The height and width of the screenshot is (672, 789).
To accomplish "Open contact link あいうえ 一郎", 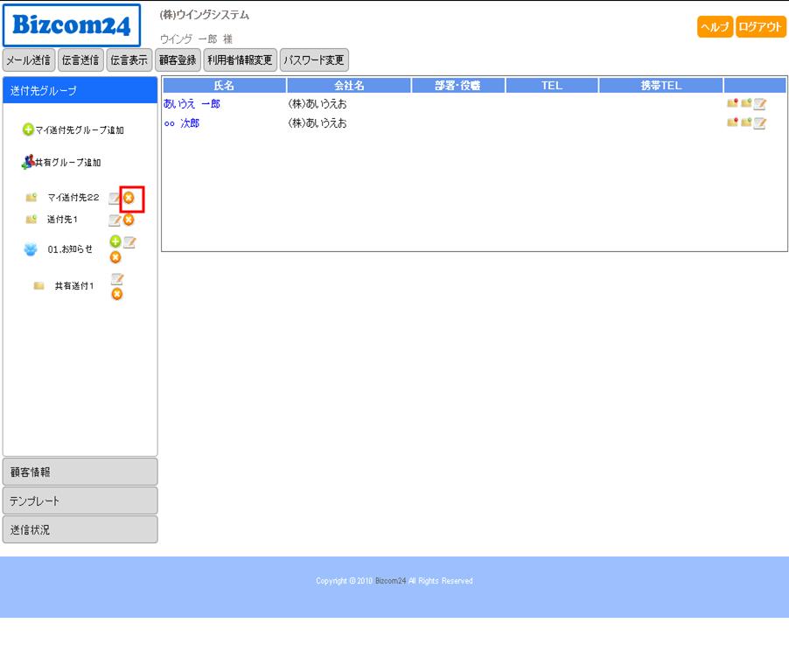I will point(192,104).
